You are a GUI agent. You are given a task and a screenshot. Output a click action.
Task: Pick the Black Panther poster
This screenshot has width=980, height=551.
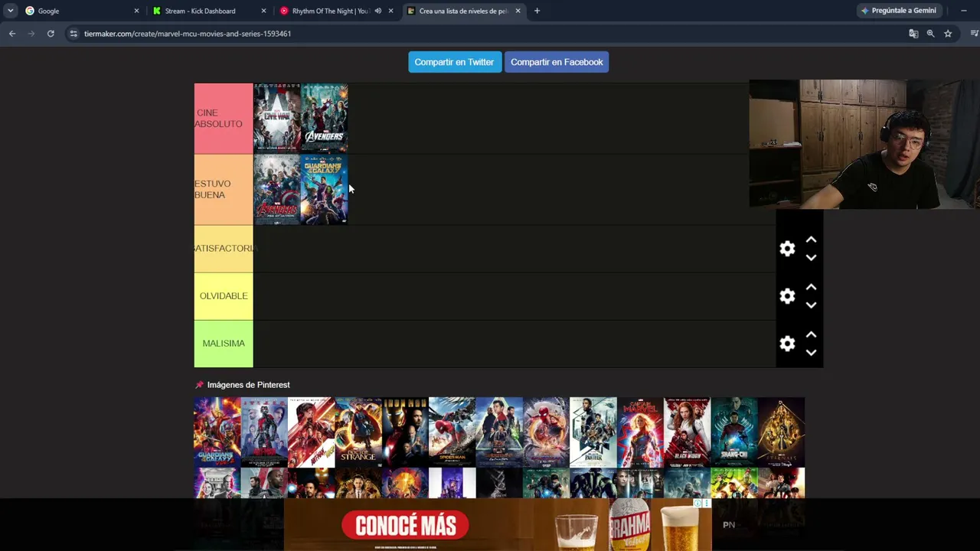593,432
